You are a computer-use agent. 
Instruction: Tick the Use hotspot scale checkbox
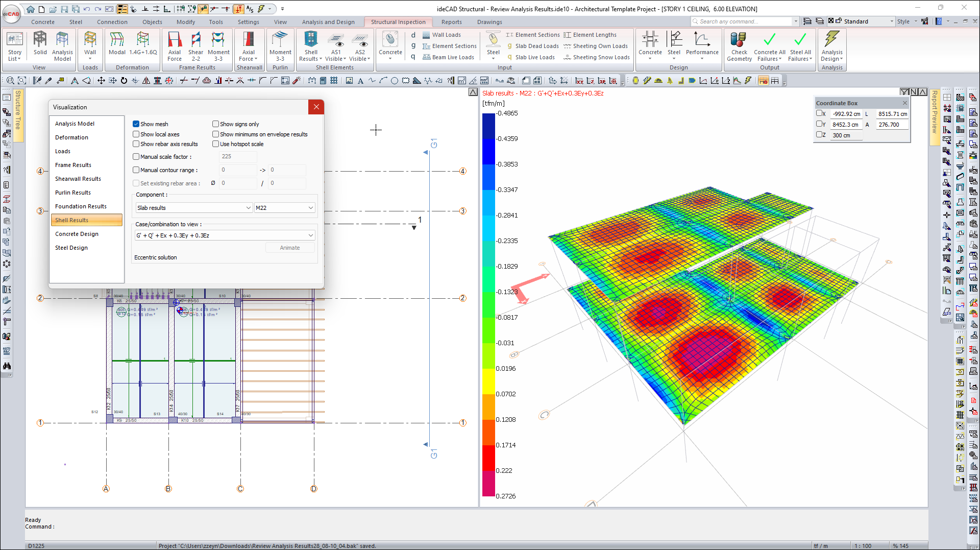(x=216, y=144)
